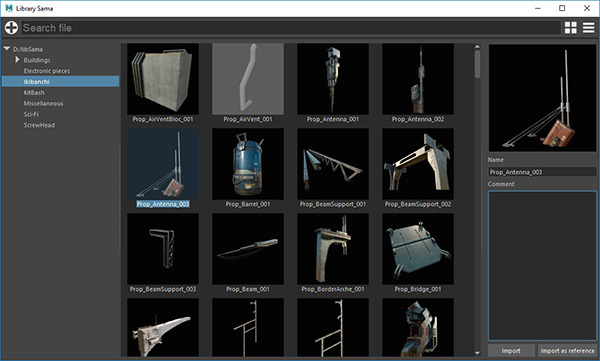Image resolution: width=600 pixels, height=361 pixels.
Task: Click inside the Comment text box
Action: 542,266
